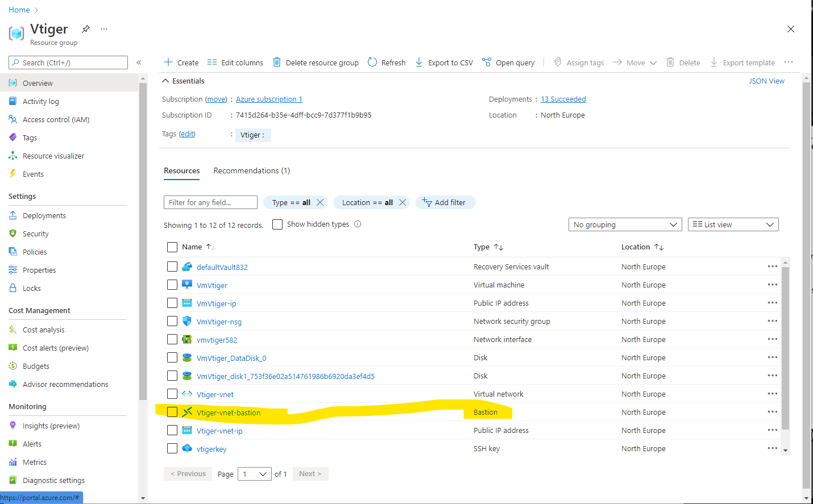Select the checkbox next to VmVtiger

[172, 284]
